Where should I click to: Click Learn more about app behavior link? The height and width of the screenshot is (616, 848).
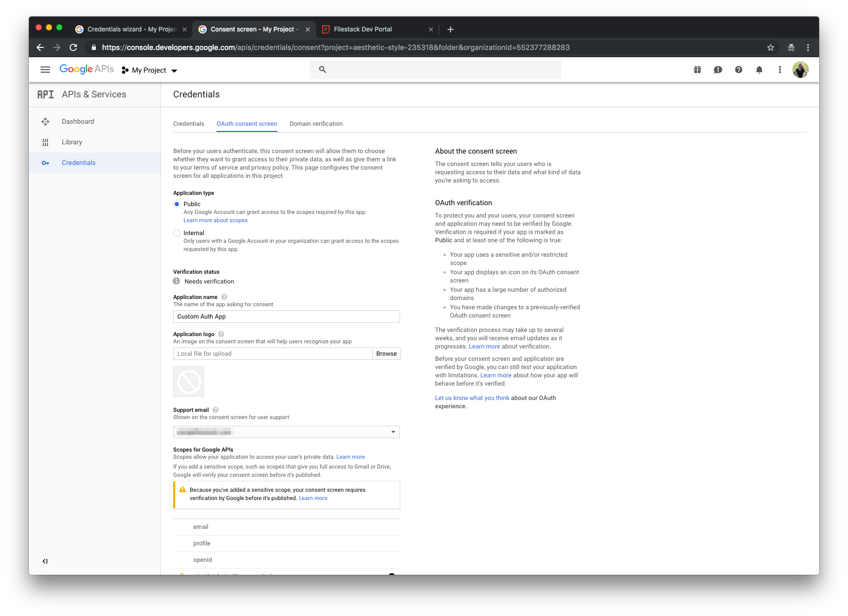pyautogui.click(x=496, y=375)
